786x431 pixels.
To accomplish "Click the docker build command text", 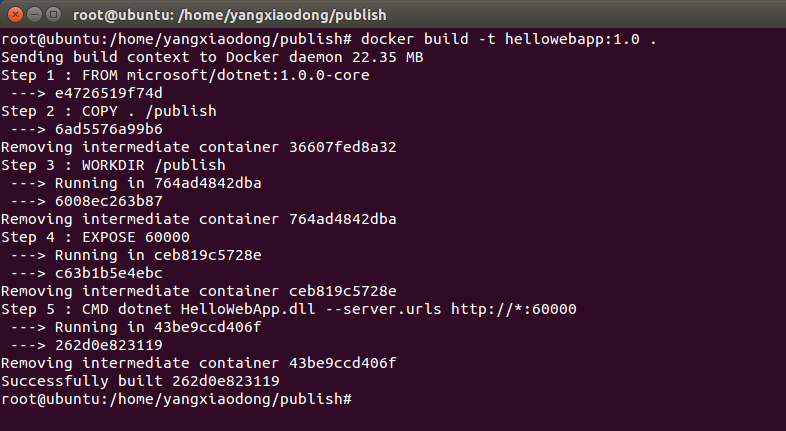I will [x=508, y=39].
